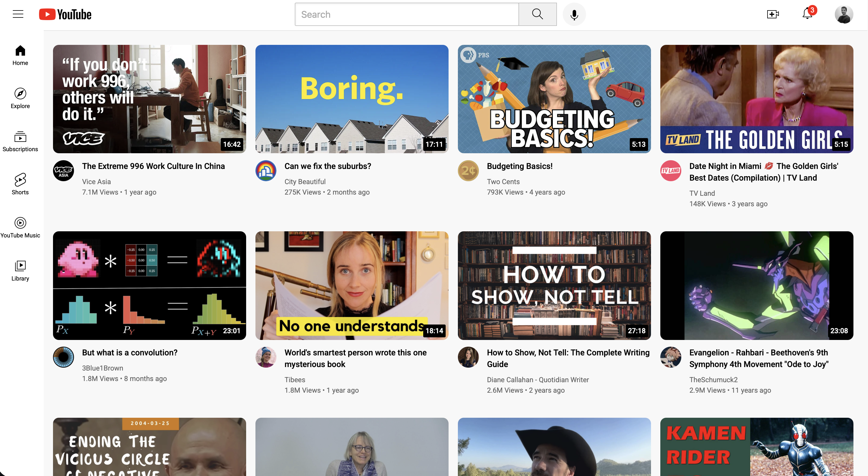The image size is (868, 476).
Task: Play the 'No one understands' thumbnail
Action: tap(352, 285)
